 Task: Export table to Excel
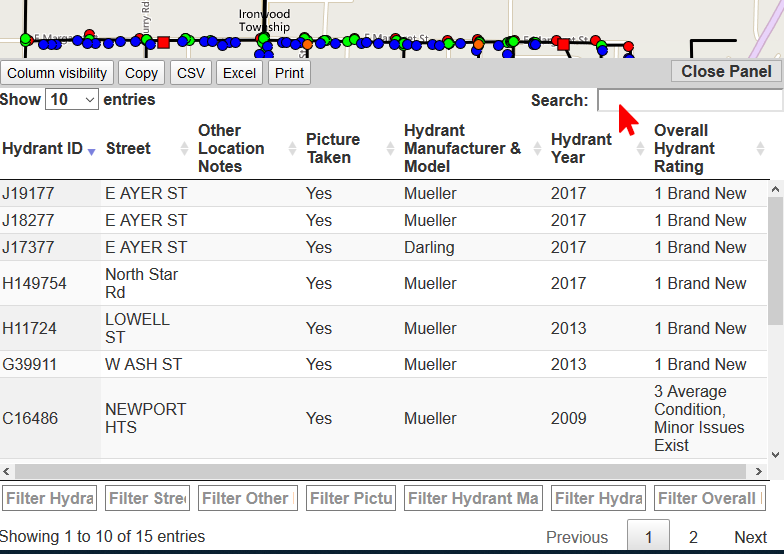coord(239,73)
